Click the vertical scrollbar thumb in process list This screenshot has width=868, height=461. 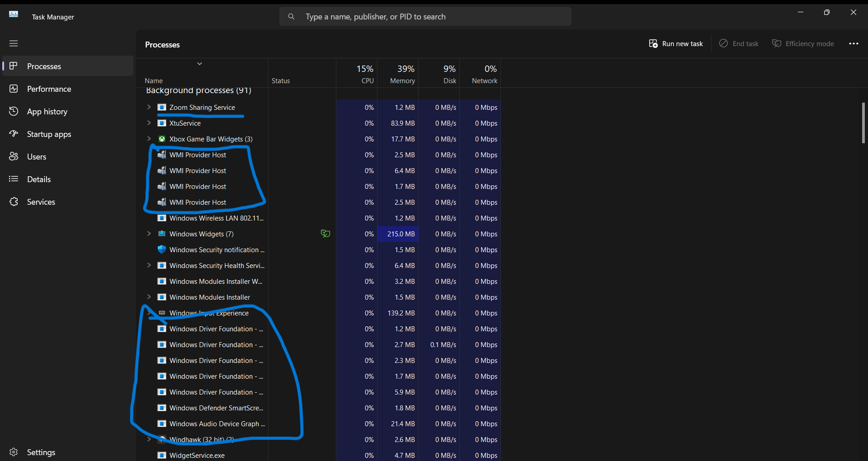tap(863, 123)
